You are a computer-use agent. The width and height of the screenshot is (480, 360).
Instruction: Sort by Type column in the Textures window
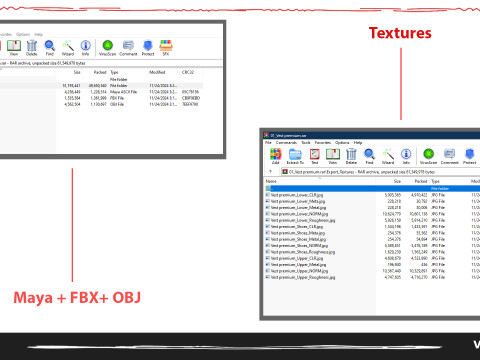point(435,181)
